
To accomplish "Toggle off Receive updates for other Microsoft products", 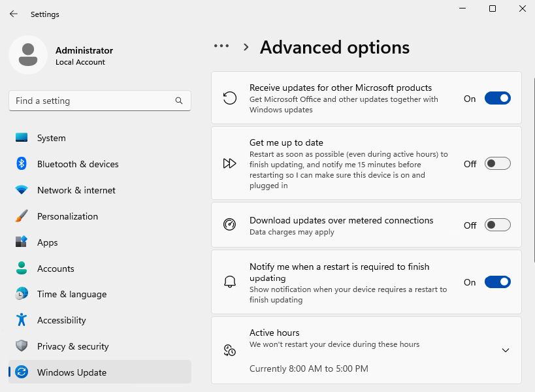I will [x=497, y=97].
